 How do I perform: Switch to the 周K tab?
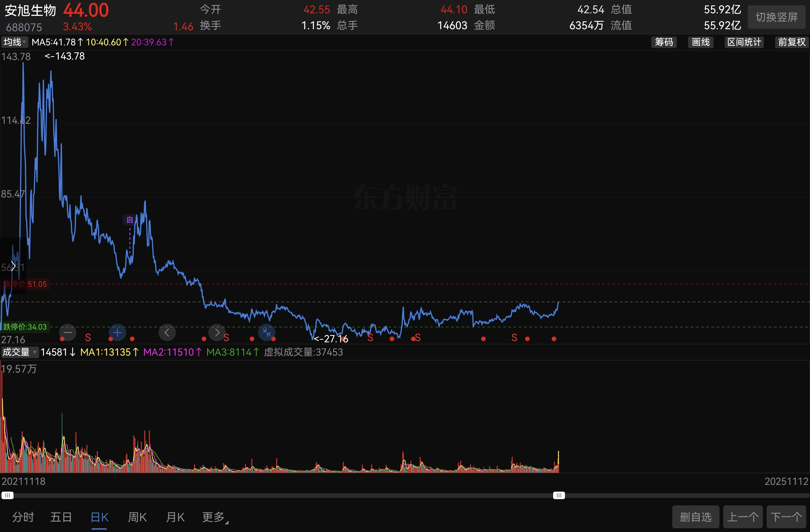tap(137, 517)
